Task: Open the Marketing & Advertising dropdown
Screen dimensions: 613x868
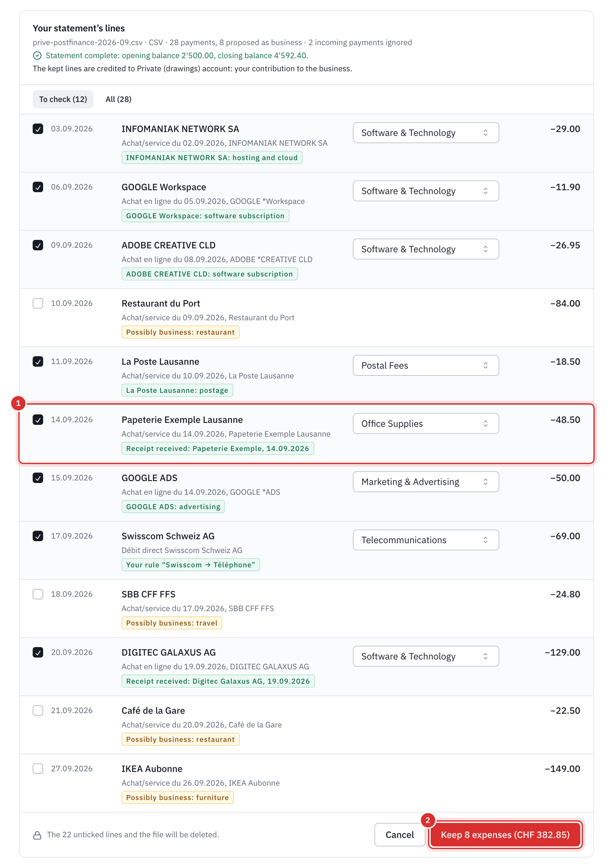Action: point(425,482)
